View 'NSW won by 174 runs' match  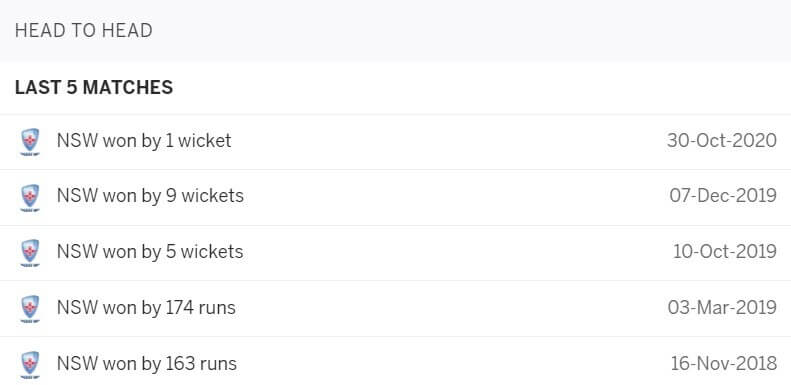pos(146,308)
